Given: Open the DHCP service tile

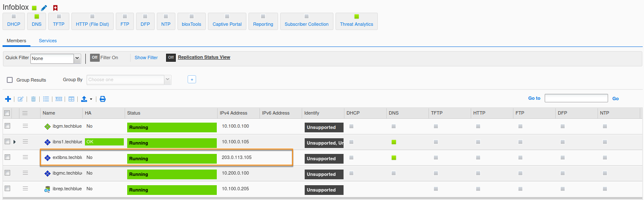Looking at the screenshot, I should (x=14, y=21).
